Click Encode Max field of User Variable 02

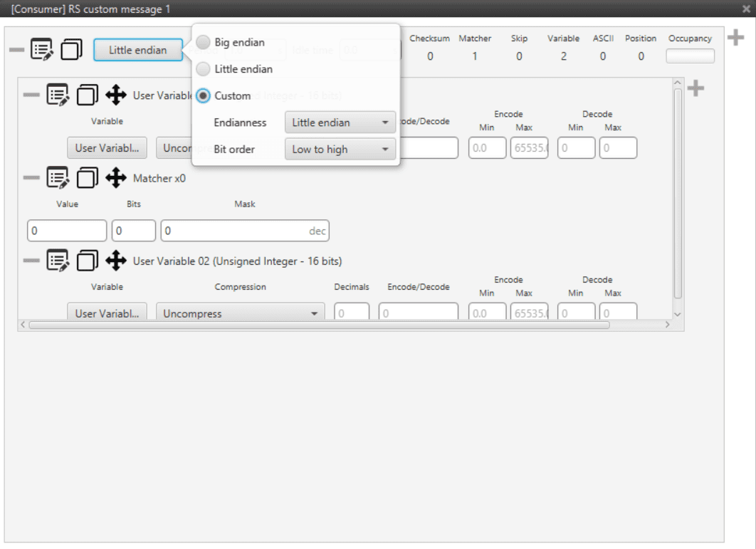[529, 313]
